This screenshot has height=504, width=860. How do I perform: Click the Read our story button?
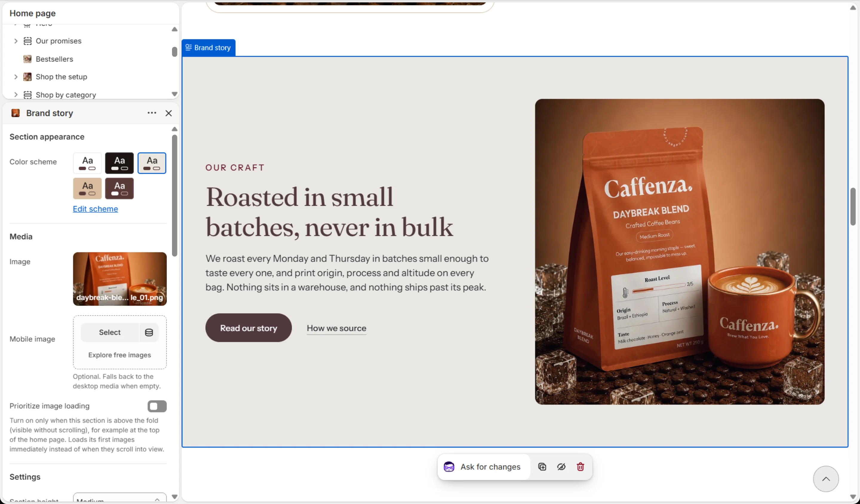click(x=248, y=328)
